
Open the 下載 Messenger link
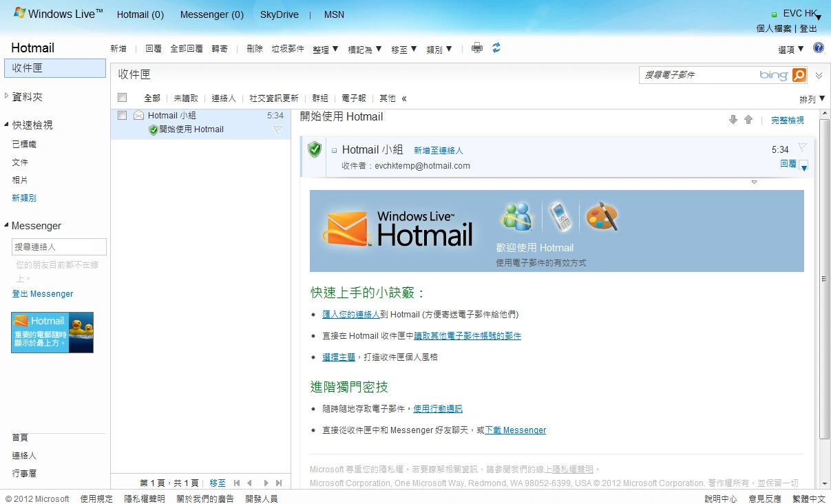516,430
